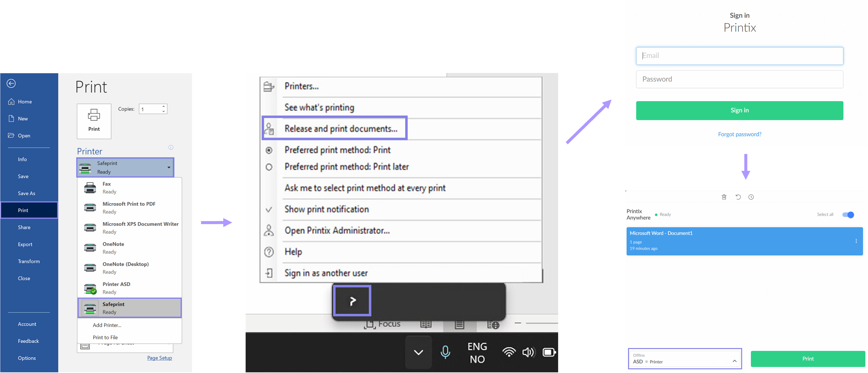Toggle Show print notification option

pos(326,209)
